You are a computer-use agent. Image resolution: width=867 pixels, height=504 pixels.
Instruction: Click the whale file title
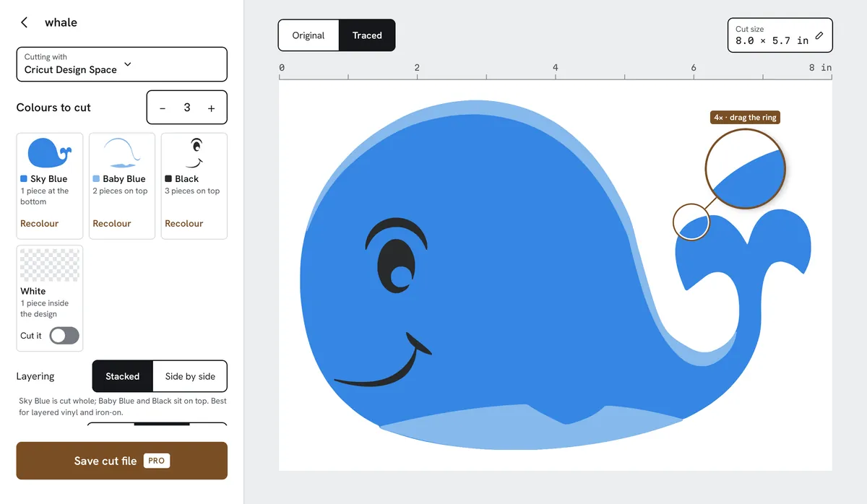(61, 22)
